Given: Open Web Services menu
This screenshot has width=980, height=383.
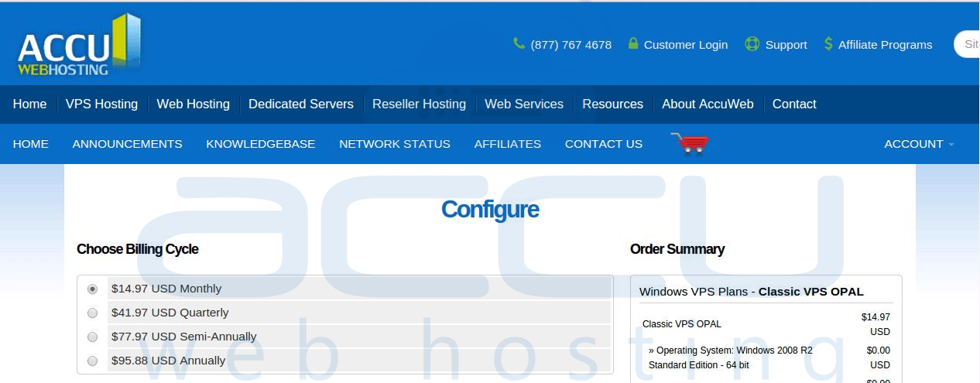Looking at the screenshot, I should coord(524,104).
